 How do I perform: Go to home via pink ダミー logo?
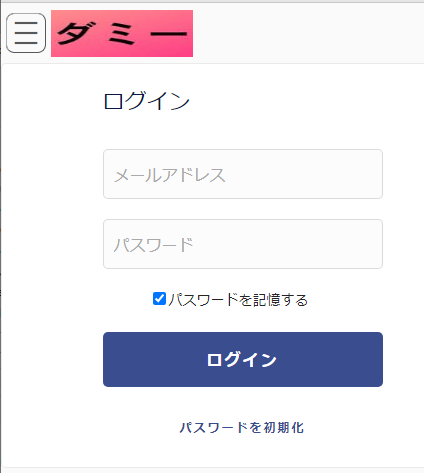122,33
